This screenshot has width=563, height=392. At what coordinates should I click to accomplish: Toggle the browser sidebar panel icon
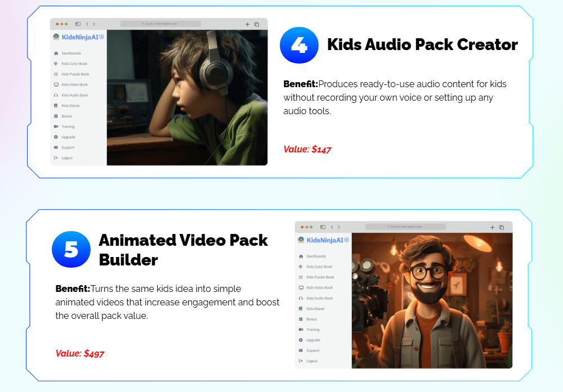tap(78, 24)
